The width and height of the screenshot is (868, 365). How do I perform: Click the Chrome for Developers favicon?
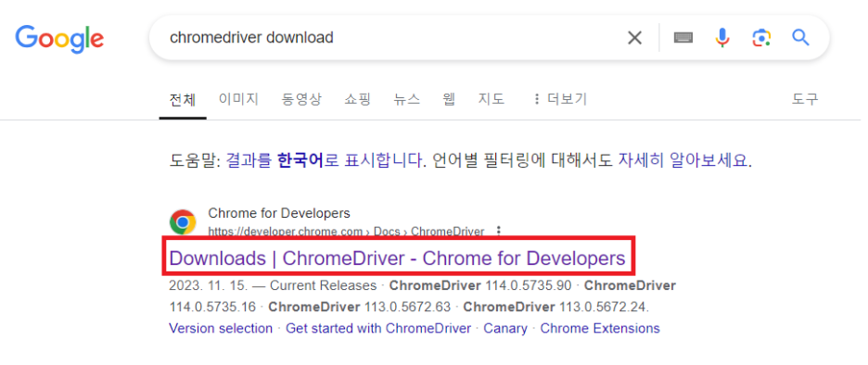[183, 222]
